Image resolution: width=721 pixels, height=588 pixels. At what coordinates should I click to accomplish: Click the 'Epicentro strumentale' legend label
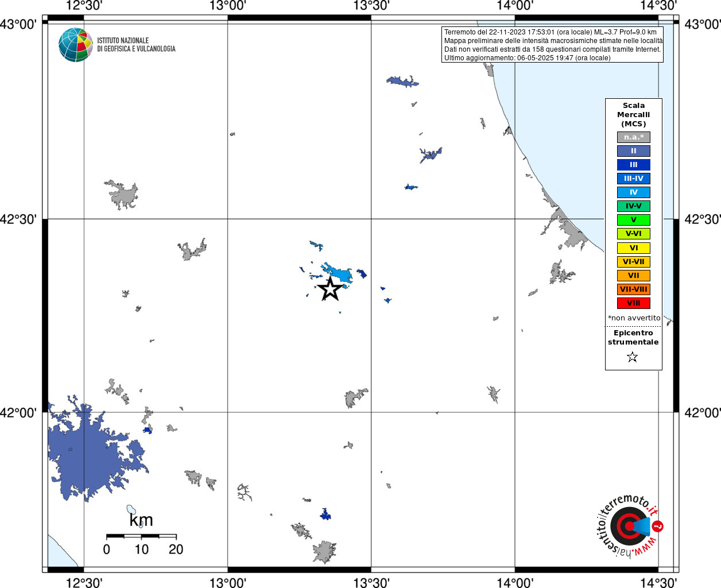coord(633,338)
